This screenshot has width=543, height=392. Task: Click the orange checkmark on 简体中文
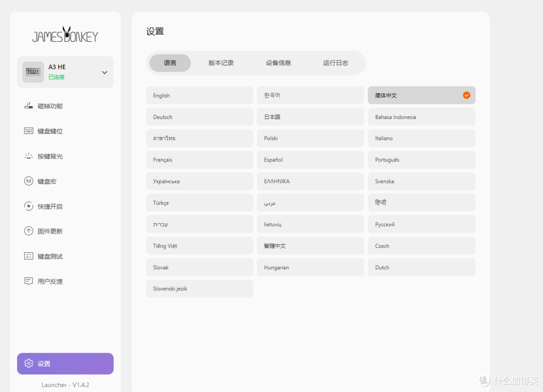click(467, 95)
